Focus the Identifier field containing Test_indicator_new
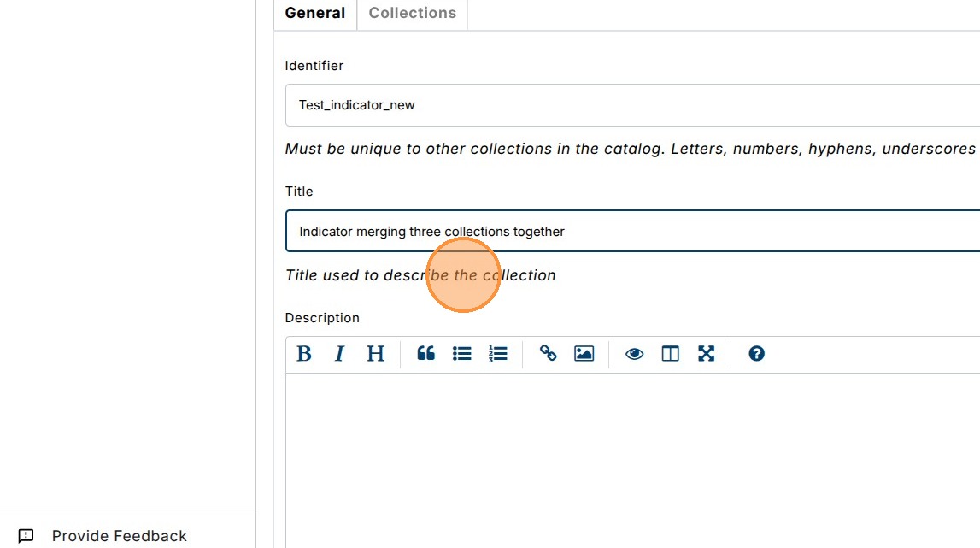Viewport: 980px width, 548px height. (632, 105)
